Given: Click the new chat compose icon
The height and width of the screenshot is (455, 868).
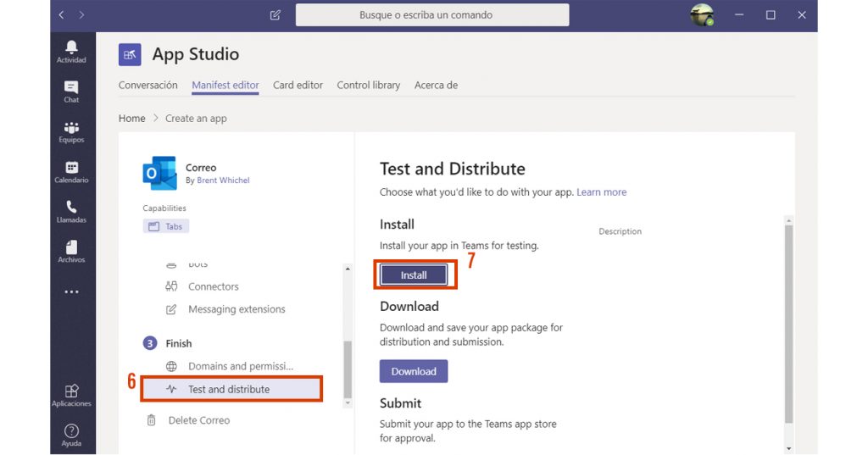Looking at the screenshot, I should tap(275, 15).
